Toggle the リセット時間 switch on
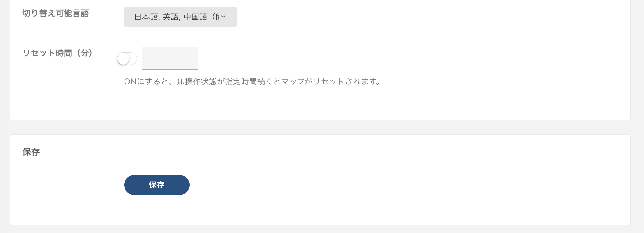Image resolution: width=644 pixels, height=233 pixels. tap(127, 59)
